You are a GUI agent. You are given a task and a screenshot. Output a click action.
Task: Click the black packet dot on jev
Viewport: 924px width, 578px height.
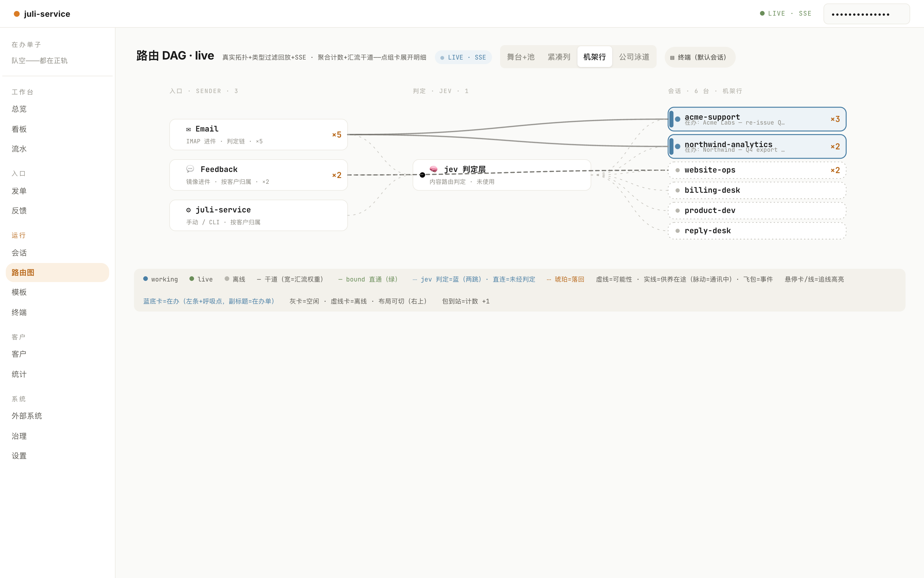(x=422, y=175)
